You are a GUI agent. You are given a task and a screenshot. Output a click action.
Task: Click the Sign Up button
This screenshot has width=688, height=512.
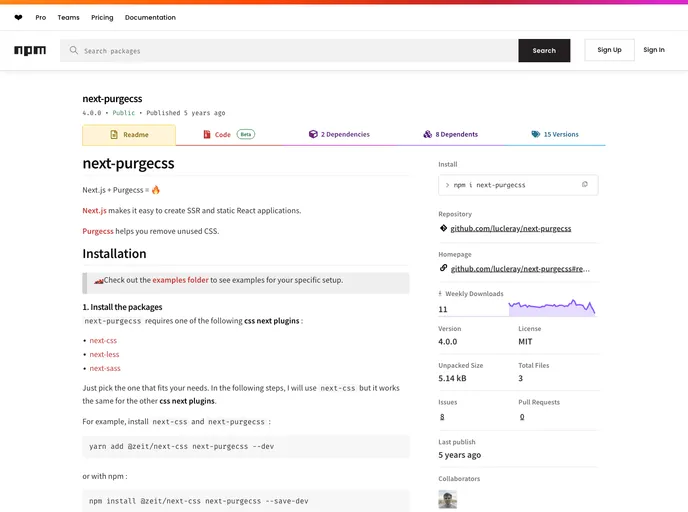pyautogui.click(x=609, y=50)
